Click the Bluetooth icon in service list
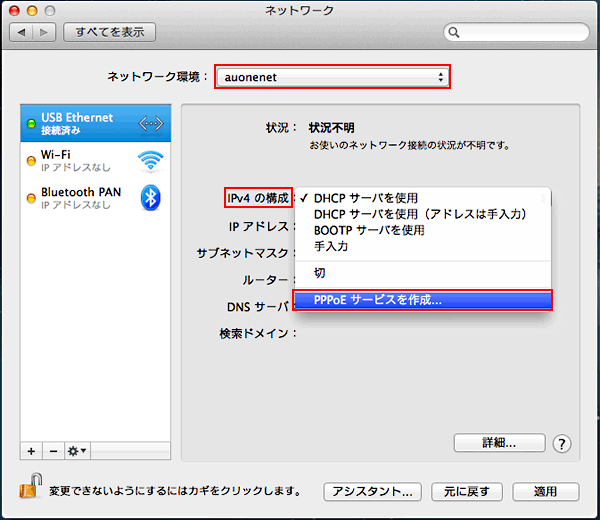 point(151,197)
